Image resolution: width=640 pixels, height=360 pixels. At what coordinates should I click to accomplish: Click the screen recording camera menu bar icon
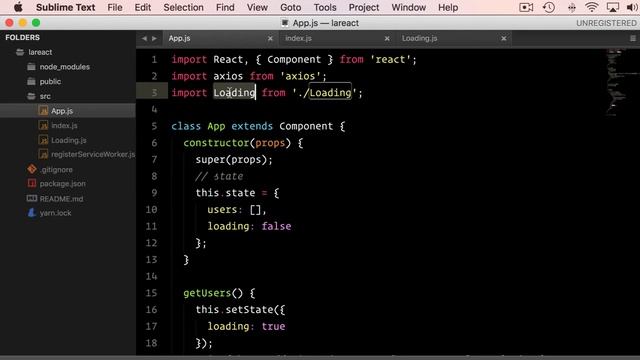[526, 7]
